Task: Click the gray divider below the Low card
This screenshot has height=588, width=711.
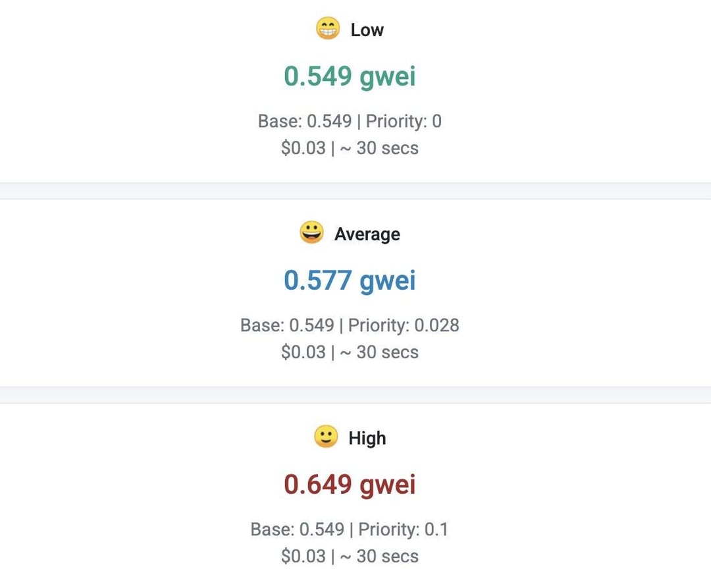Action: (355, 191)
